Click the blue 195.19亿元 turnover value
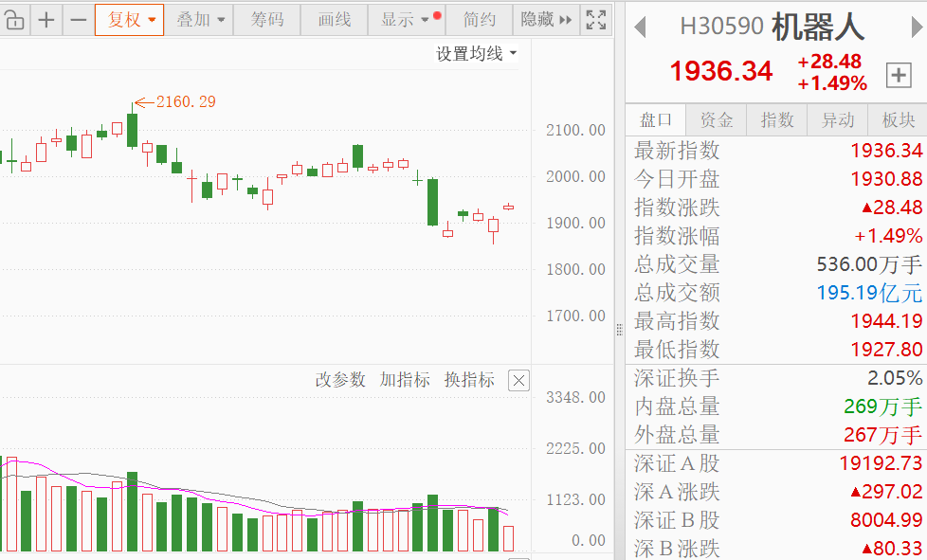This screenshot has height=560, width=927. (x=871, y=293)
